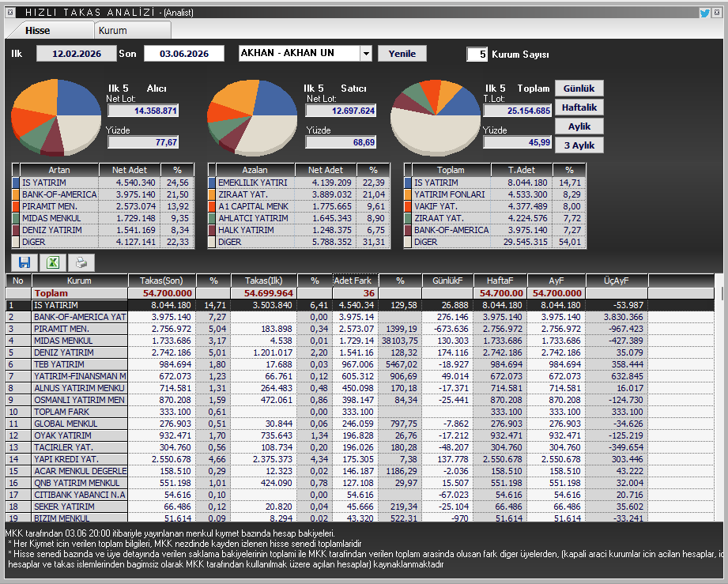The height and width of the screenshot is (584, 728).
Task: Select the QNB YATIRIM MENKUL row
Action: (x=360, y=484)
